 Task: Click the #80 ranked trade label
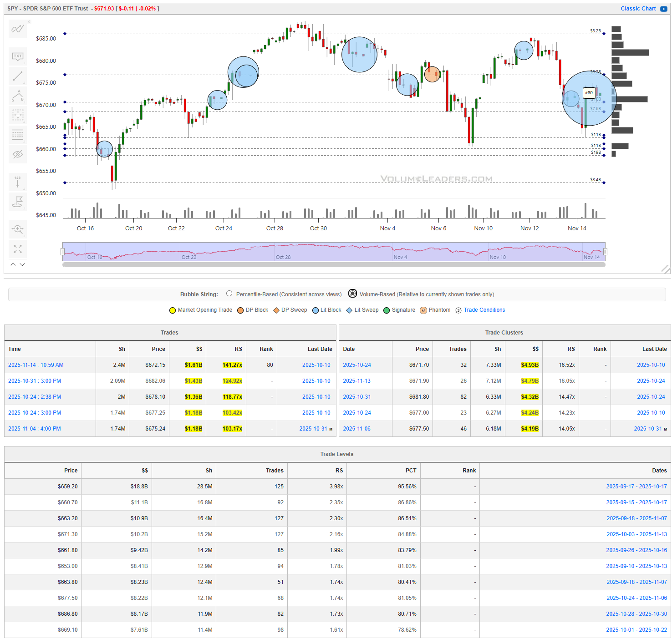(589, 93)
